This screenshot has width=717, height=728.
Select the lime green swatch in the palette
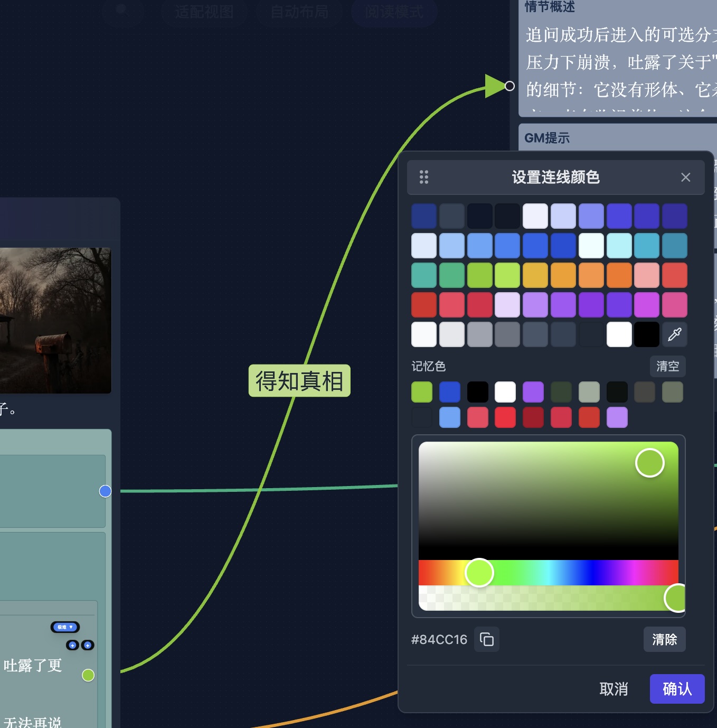(x=480, y=275)
